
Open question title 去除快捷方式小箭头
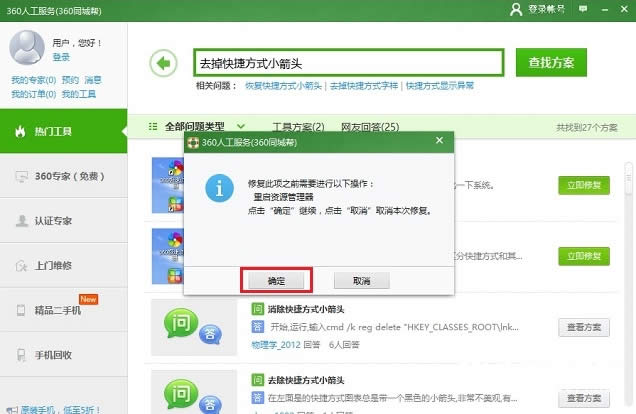coord(306,380)
